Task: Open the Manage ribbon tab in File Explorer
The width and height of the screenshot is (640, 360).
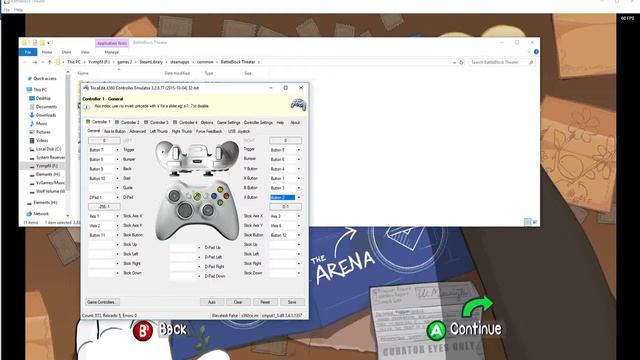Action: (111, 52)
